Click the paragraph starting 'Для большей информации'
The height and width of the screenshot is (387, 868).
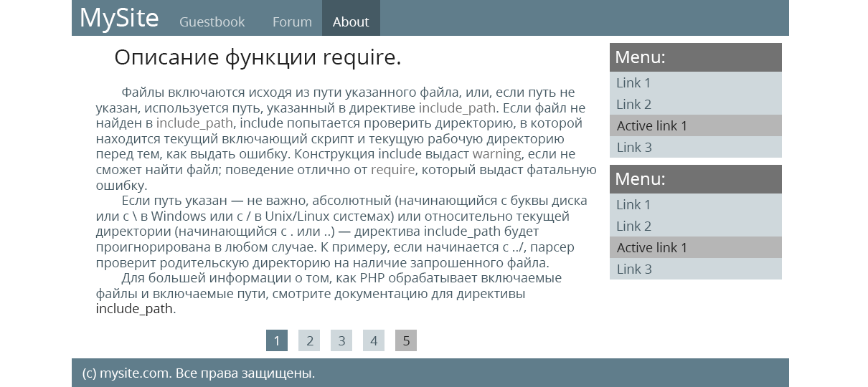[x=329, y=294]
